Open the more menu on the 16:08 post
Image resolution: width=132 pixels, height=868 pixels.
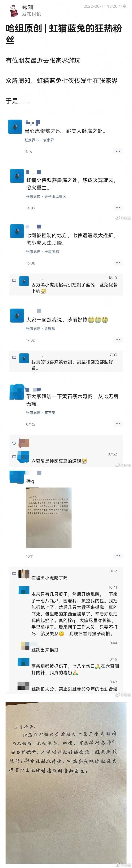118,263
